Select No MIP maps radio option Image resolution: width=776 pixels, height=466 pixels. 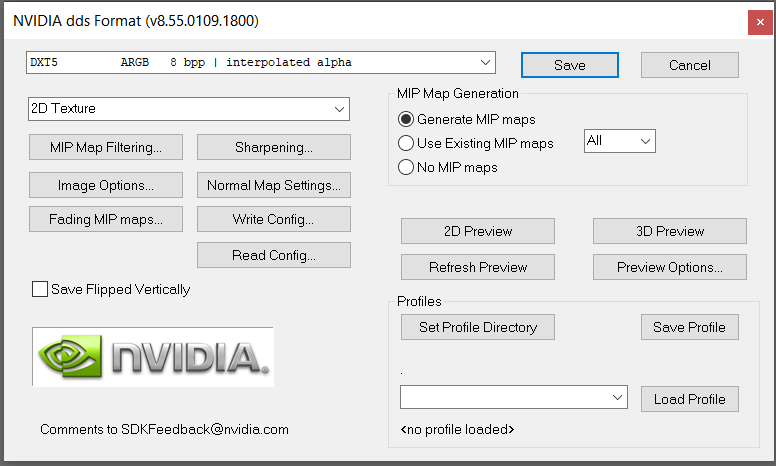pyautogui.click(x=406, y=167)
